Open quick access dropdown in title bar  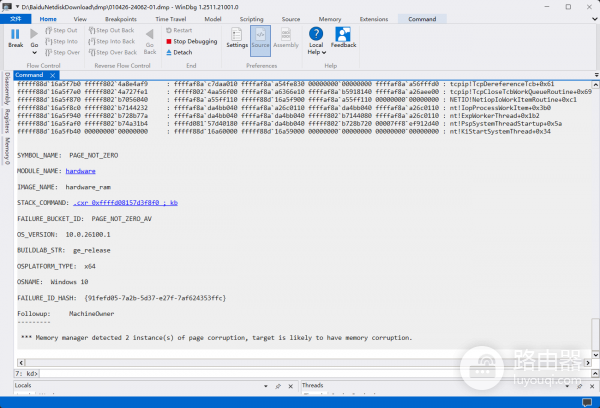click(17, 7)
